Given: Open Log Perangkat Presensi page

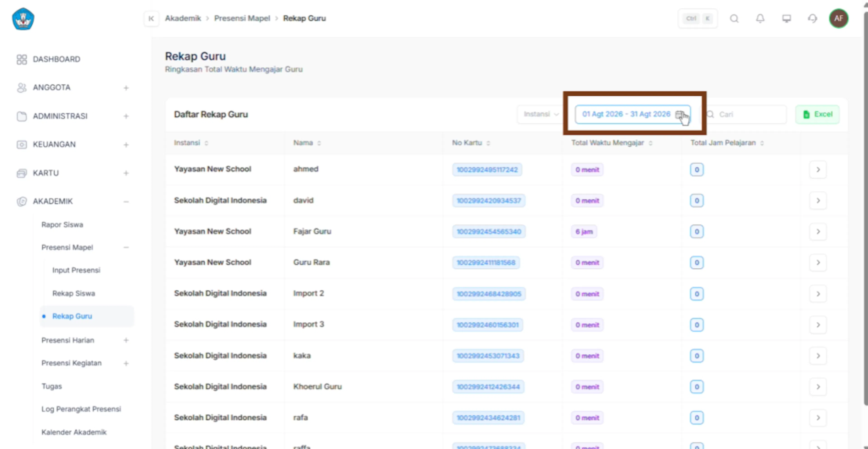Looking at the screenshot, I should click(81, 409).
